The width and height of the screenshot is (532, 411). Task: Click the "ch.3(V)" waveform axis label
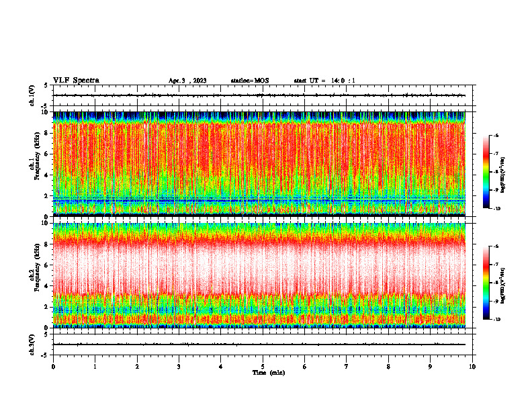coord(32,345)
